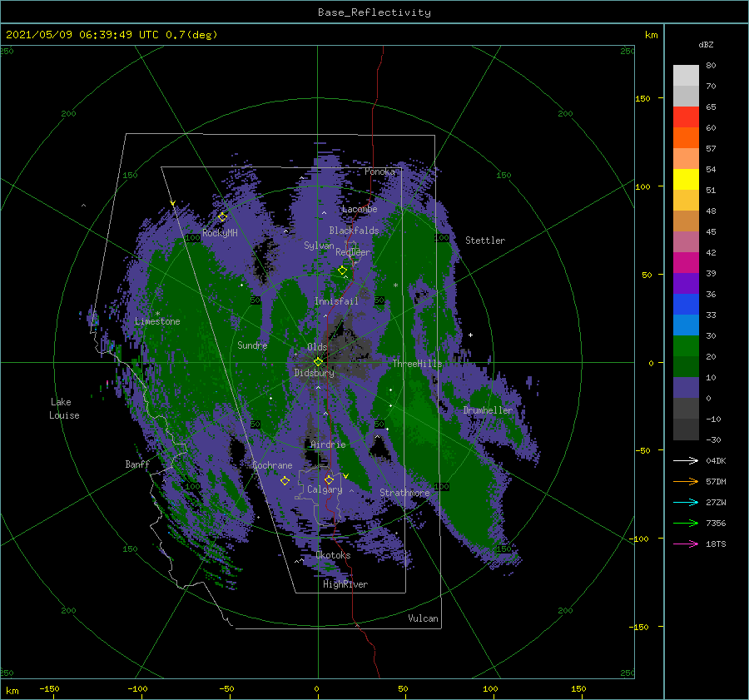Image resolution: width=749 pixels, height=700 pixels.
Task: Click the yellow 150 tick on right axis
Action: point(642,98)
